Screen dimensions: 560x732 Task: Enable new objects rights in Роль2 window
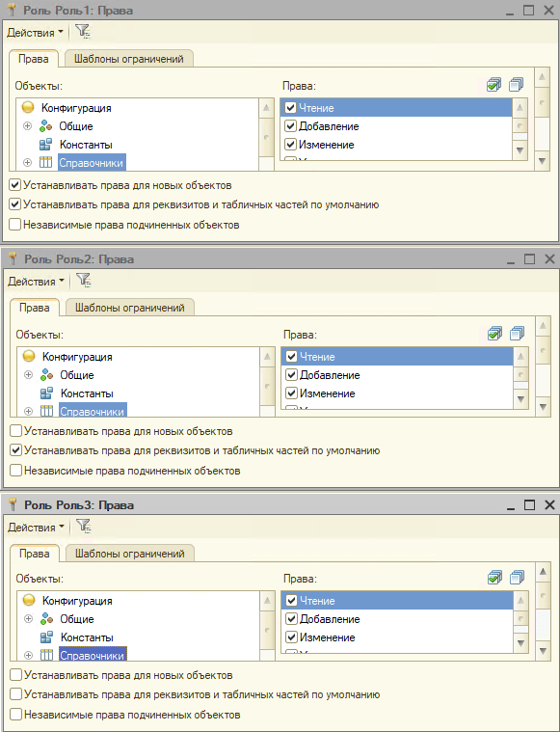(15, 430)
